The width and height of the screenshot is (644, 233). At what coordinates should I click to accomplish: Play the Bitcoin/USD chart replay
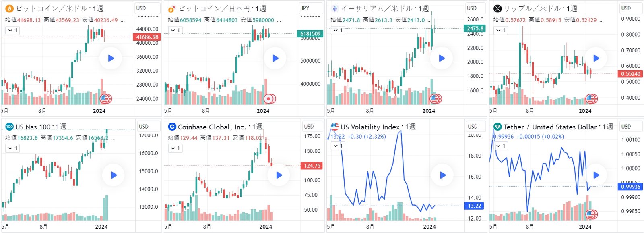pyautogui.click(x=111, y=58)
